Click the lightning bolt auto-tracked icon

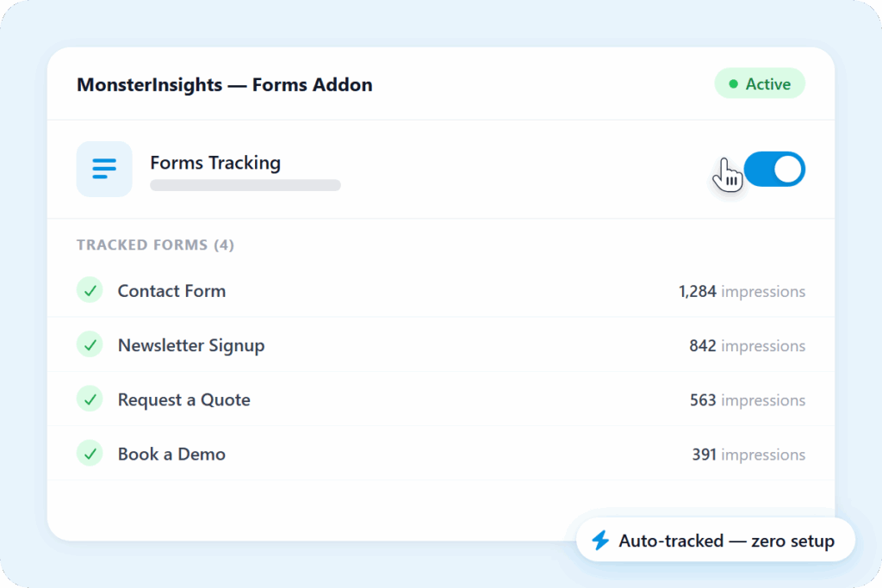(x=600, y=541)
